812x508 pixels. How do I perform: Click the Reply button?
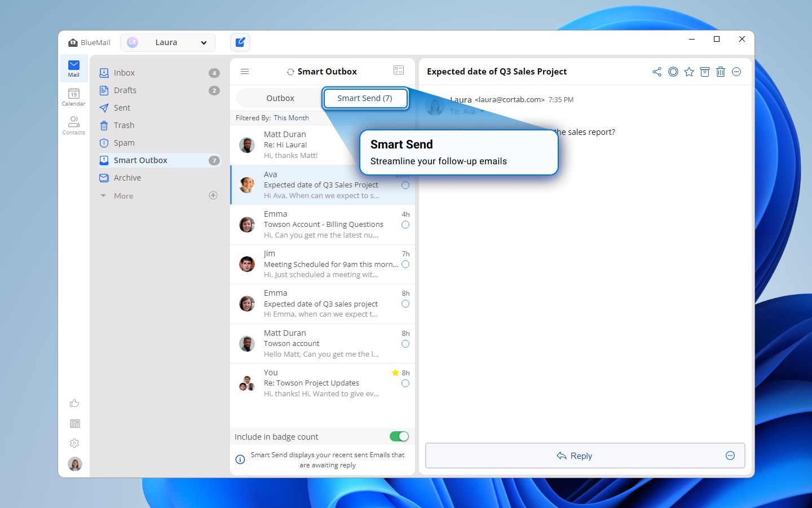coord(574,456)
